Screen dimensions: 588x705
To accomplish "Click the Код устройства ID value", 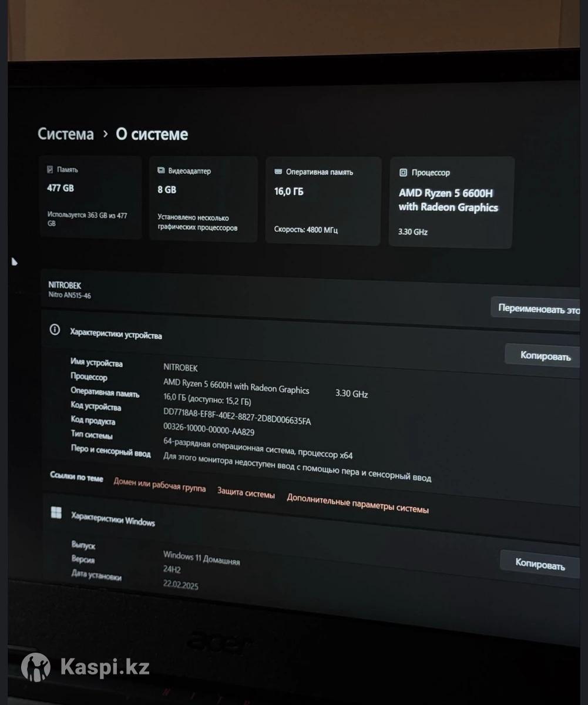I will point(237,416).
